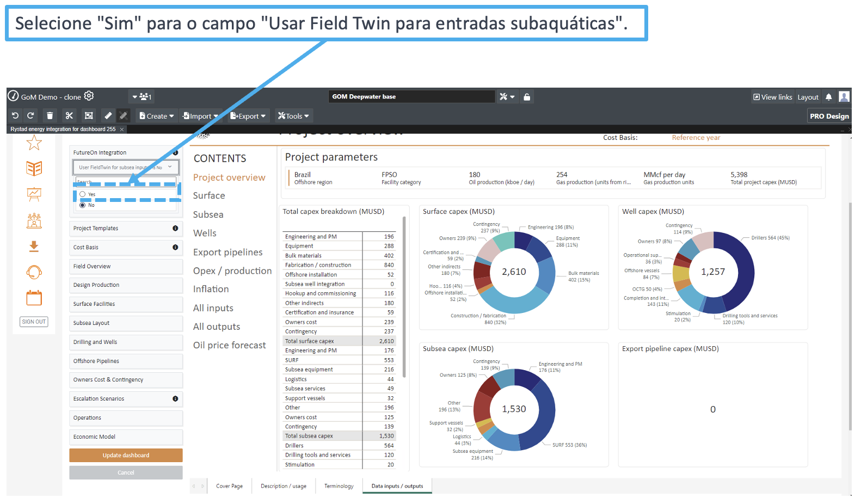Expand the Drilling and Wells section

pos(126,342)
